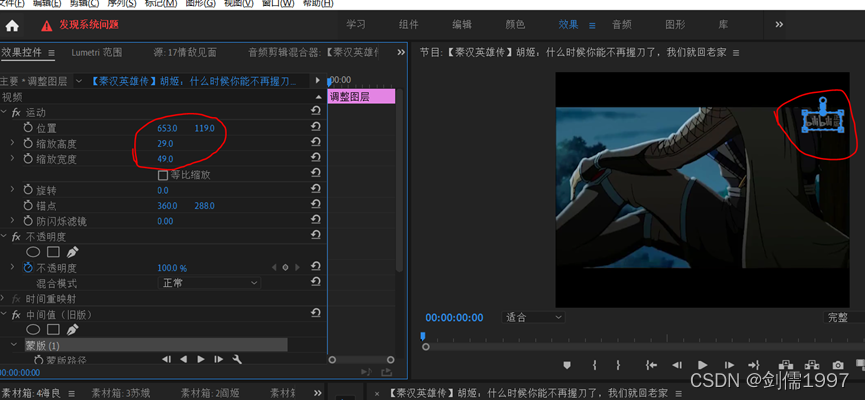
Task: Switch to the 学习 workspace
Action: (356, 25)
